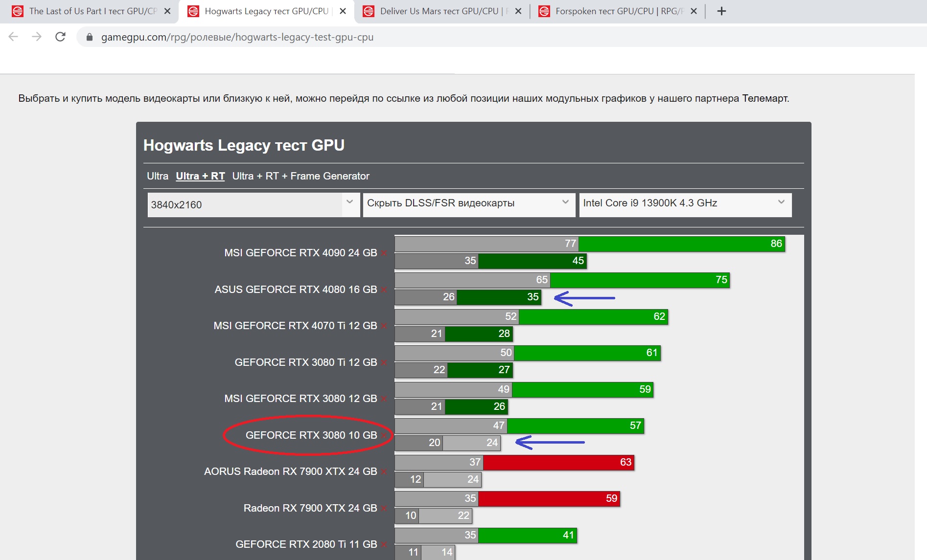Remove MSI RTX 3080 12 GB with red x
The image size is (927, 560).
(x=384, y=399)
